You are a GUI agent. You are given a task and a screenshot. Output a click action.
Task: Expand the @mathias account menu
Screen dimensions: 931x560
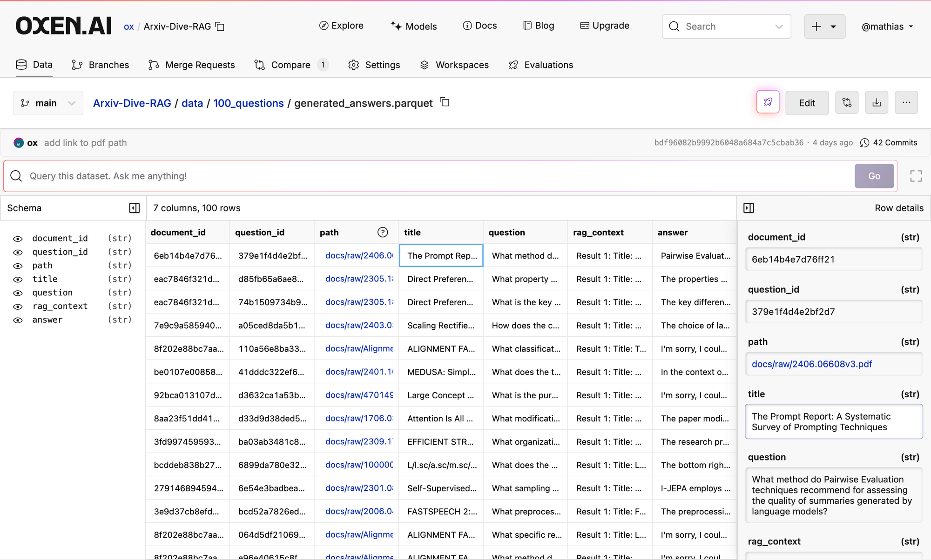coord(887,27)
